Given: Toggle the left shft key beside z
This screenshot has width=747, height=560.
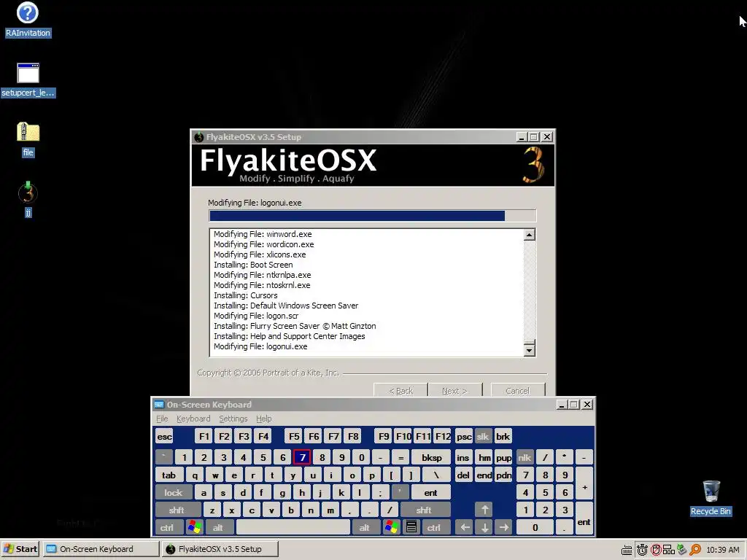Looking at the screenshot, I should click(178, 510).
